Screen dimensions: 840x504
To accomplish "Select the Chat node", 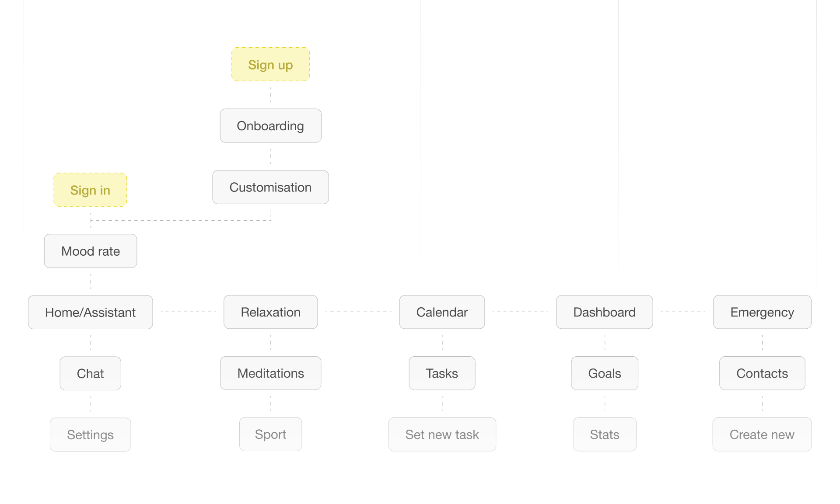I will 91,374.
